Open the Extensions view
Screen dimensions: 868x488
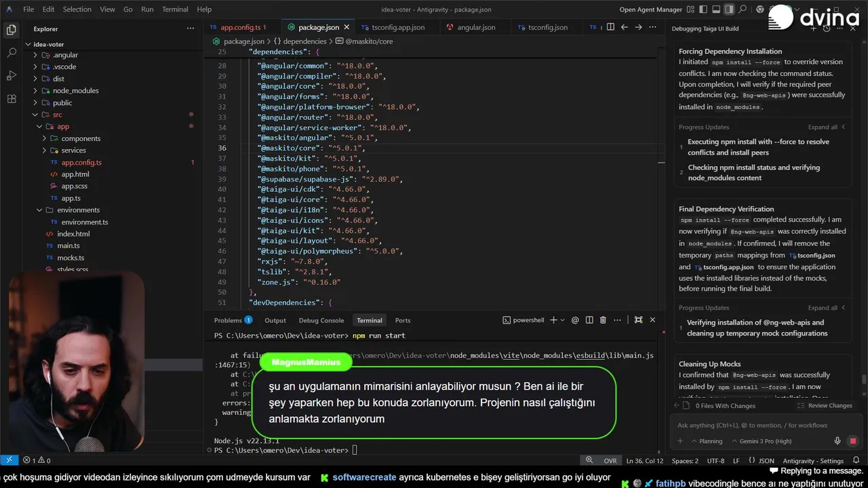[11, 99]
